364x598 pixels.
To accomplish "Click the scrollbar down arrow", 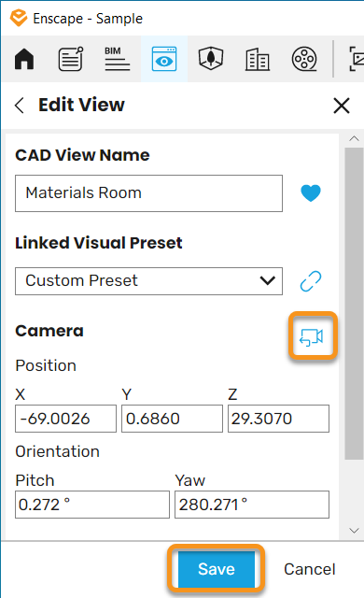I will click(x=354, y=531).
